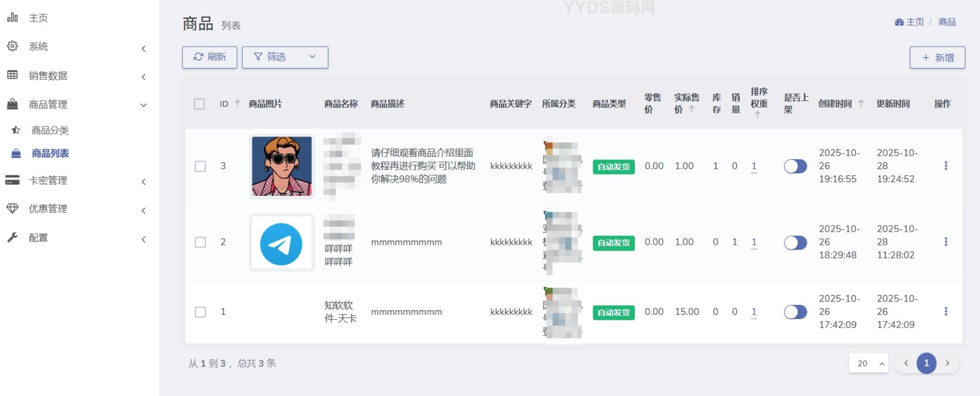Image resolution: width=980 pixels, height=396 pixels.
Task: Open the three-dot actions menu for product 1
Action: [946, 311]
